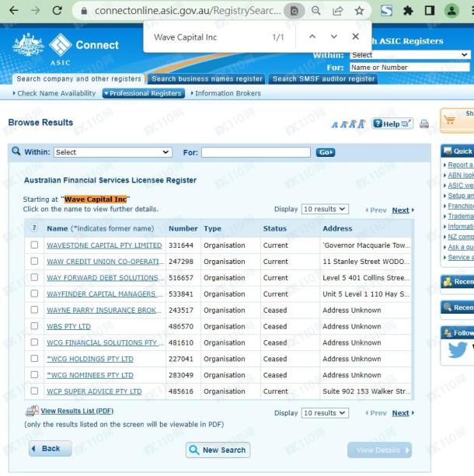This screenshot has width=474, height=476.
Task: Click the question mark column header icon
Action: point(34,228)
